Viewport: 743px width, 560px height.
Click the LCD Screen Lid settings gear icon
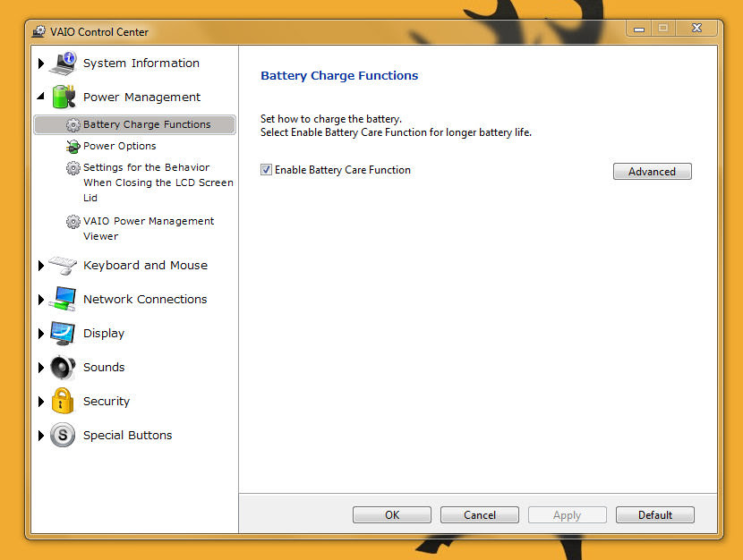click(73, 167)
